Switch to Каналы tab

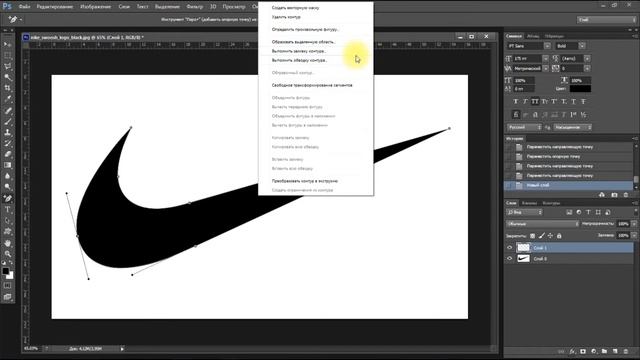coord(529,203)
